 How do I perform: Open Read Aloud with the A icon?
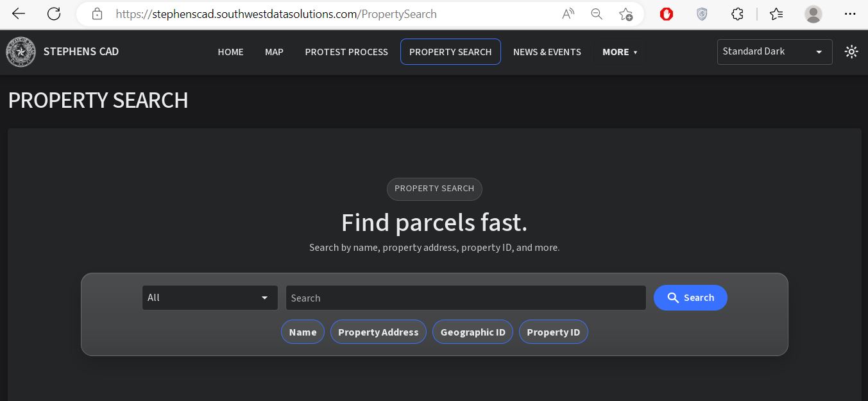(567, 13)
